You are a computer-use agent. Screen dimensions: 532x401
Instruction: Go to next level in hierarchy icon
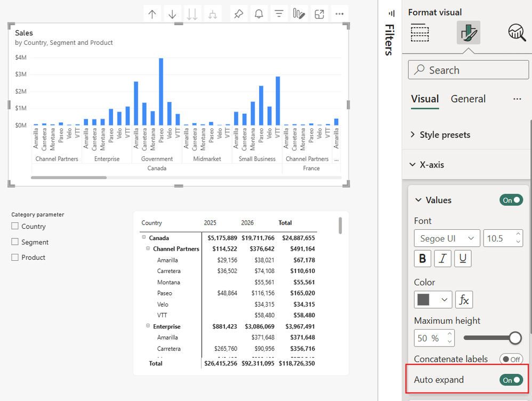(192, 14)
